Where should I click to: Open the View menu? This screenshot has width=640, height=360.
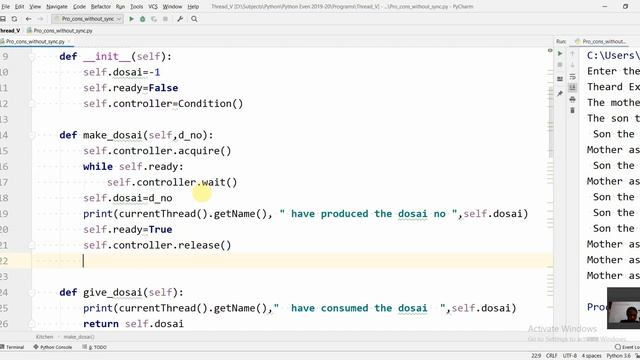pyautogui.click(x=35, y=7)
